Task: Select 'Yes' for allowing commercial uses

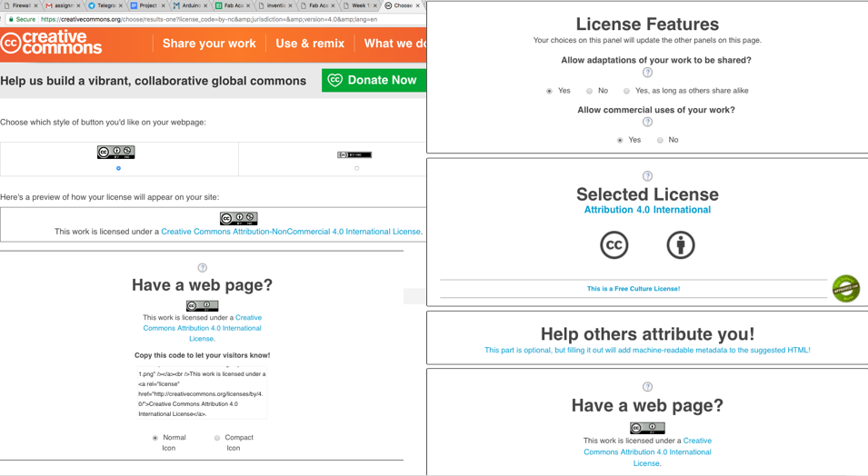Action: point(620,140)
